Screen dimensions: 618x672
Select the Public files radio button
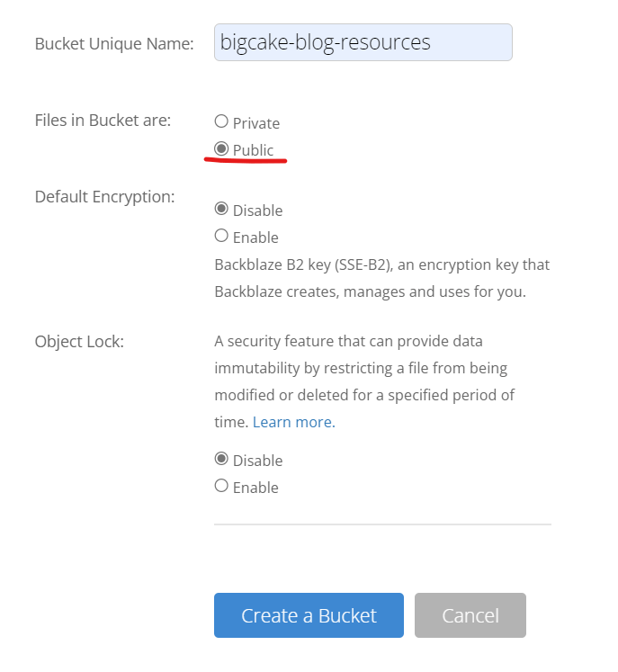coord(221,149)
